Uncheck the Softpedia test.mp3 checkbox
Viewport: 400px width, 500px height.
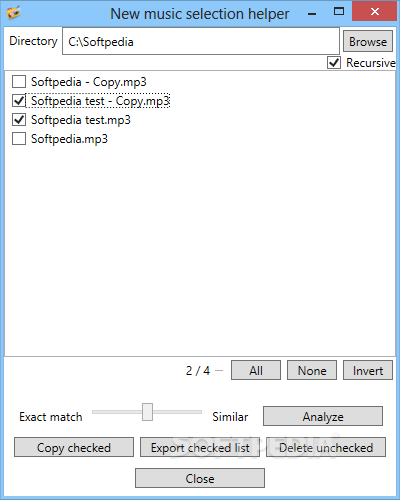point(19,119)
